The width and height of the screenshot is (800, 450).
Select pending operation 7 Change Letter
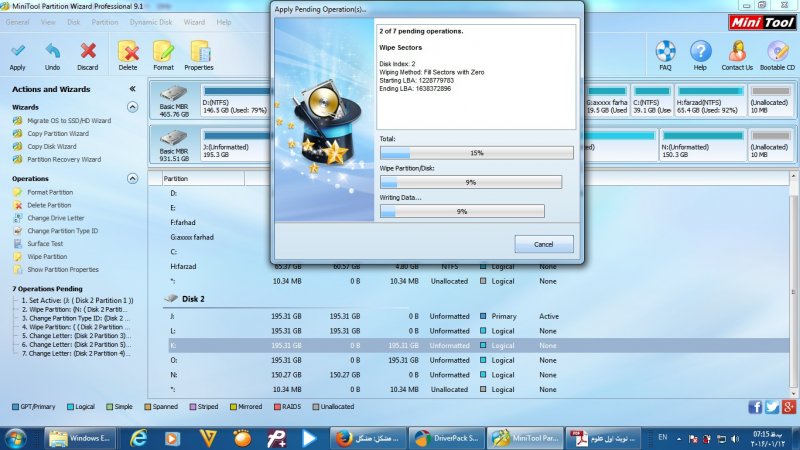[76, 353]
